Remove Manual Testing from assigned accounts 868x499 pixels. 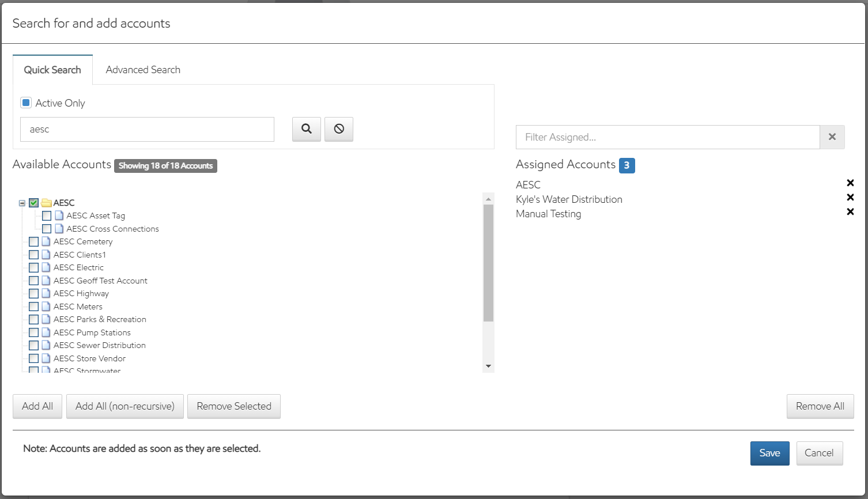coord(850,212)
